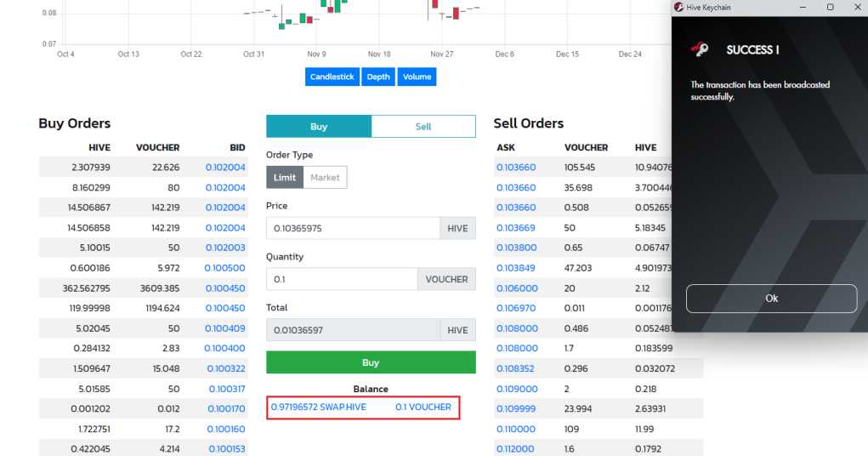
Task: Click the 105.545 VOUCHER sell order cell
Action: (580, 168)
